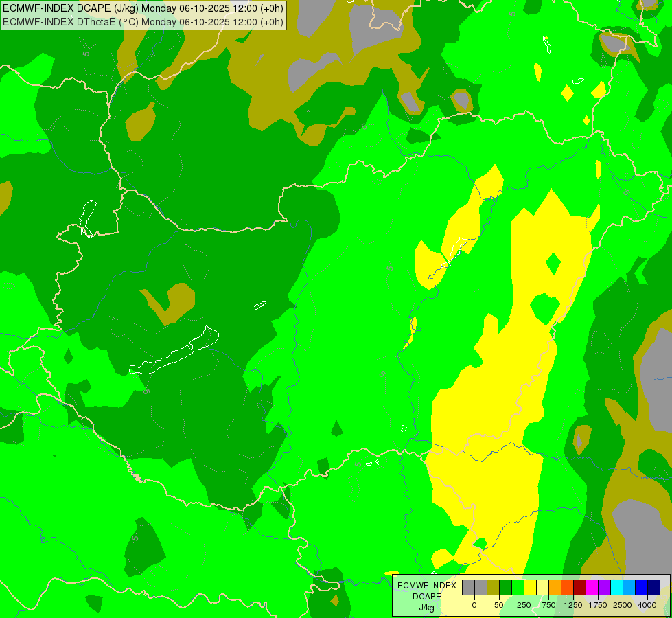Click the light blue legend swatch

point(629,587)
